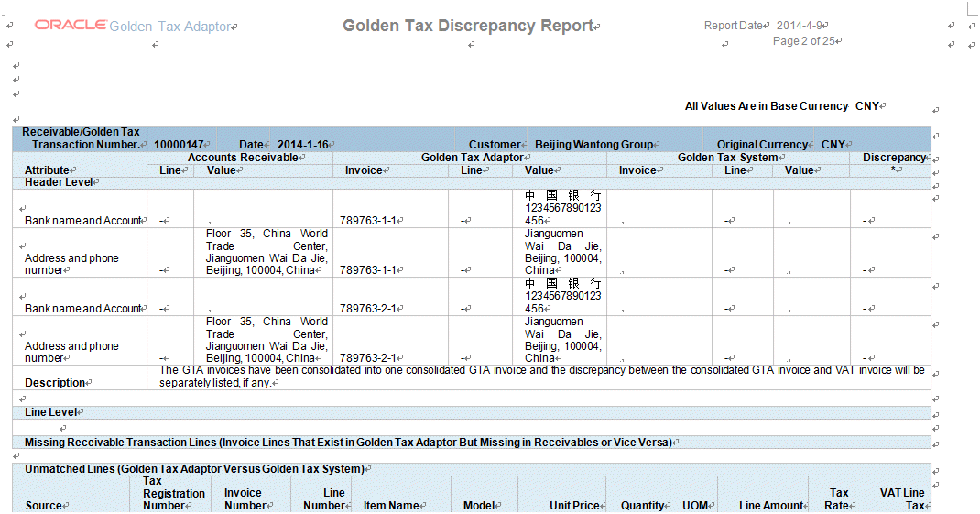
Task: Click the ORACLE logo text
Action: click(71, 25)
